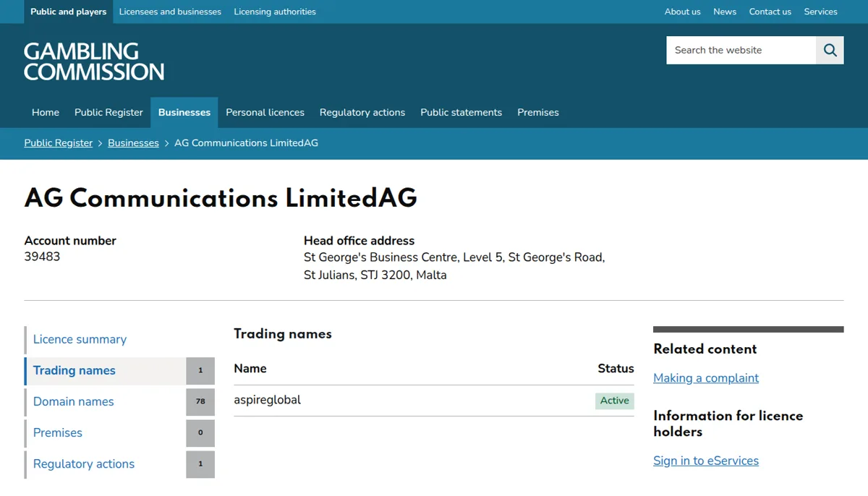The width and height of the screenshot is (868, 496).
Task: Open Public statements navigation item
Action: click(461, 112)
